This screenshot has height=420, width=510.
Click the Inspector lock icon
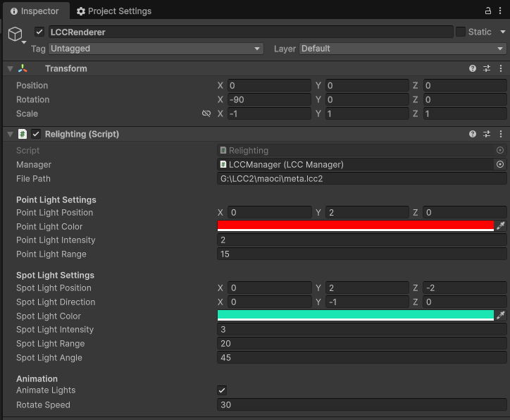487,11
